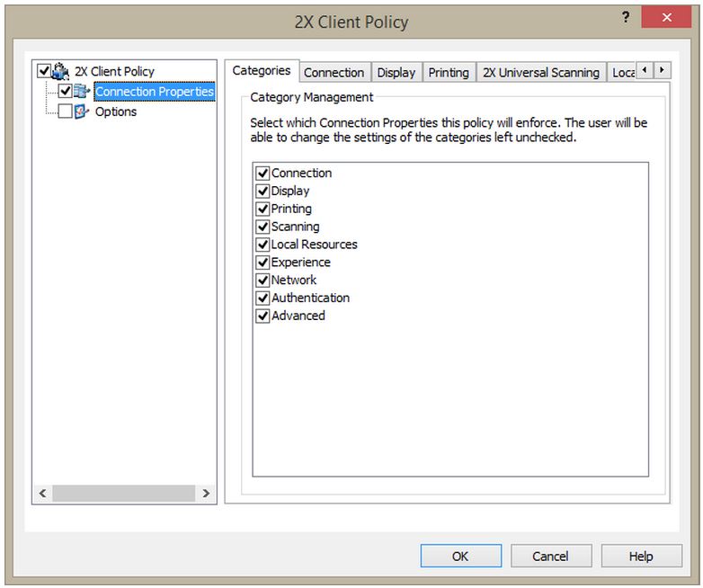Viewport: 703px width, 588px height.
Task: Select the Local Resources list label
Action: (x=315, y=245)
